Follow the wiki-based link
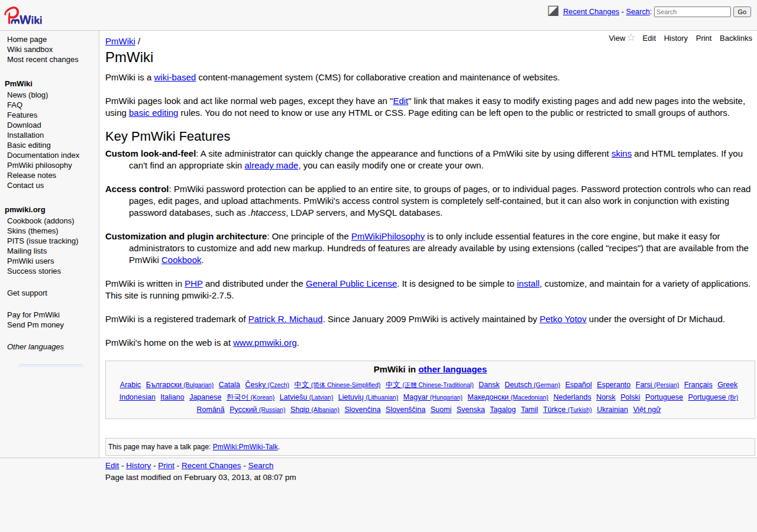The height and width of the screenshot is (532, 757). pos(175,77)
